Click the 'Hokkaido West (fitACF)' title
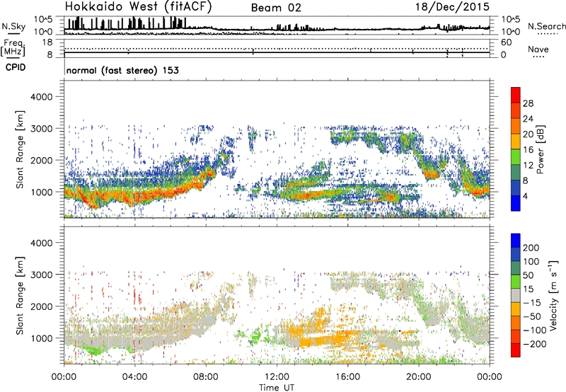The width and height of the screenshot is (566, 392). tap(138, 7)
